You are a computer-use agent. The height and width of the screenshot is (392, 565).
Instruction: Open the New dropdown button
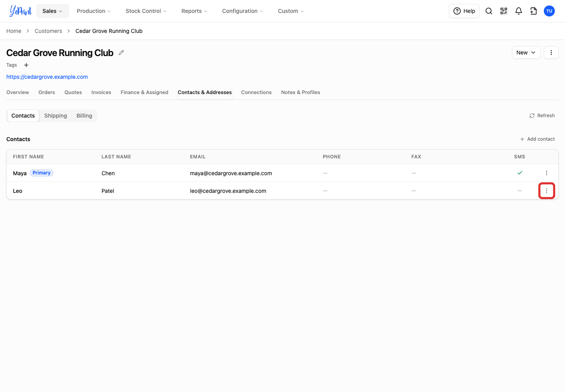(x=526, y=53)
